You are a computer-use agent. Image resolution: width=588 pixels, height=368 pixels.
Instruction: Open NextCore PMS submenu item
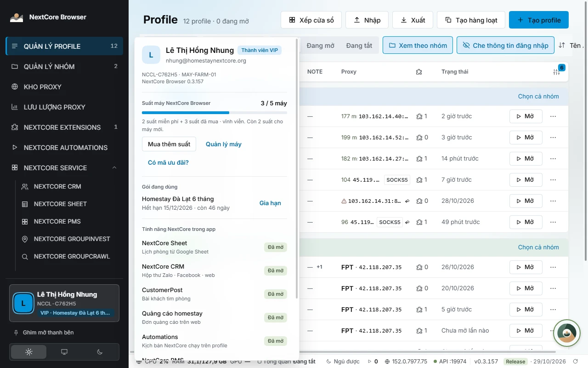point(69,221)
